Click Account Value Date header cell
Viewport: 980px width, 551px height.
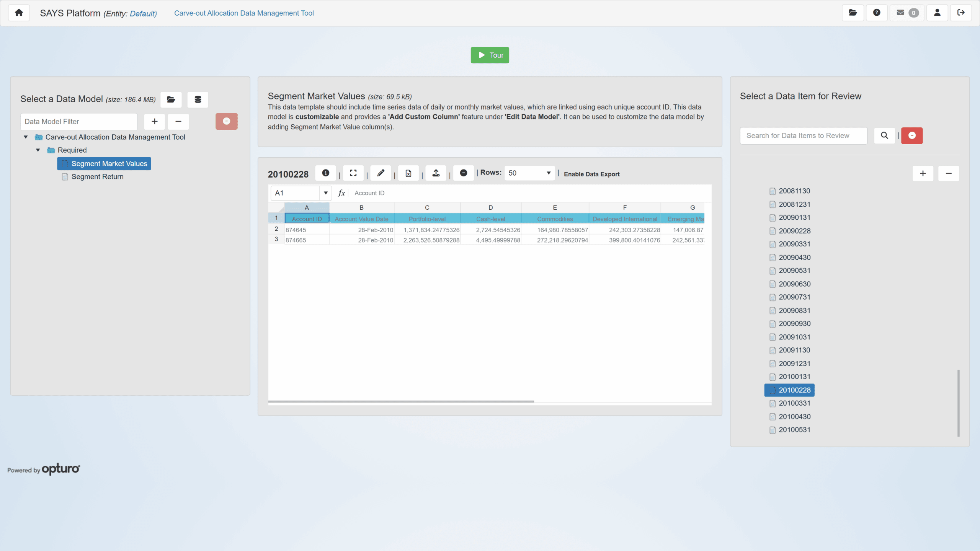click(x=361, y=219)
